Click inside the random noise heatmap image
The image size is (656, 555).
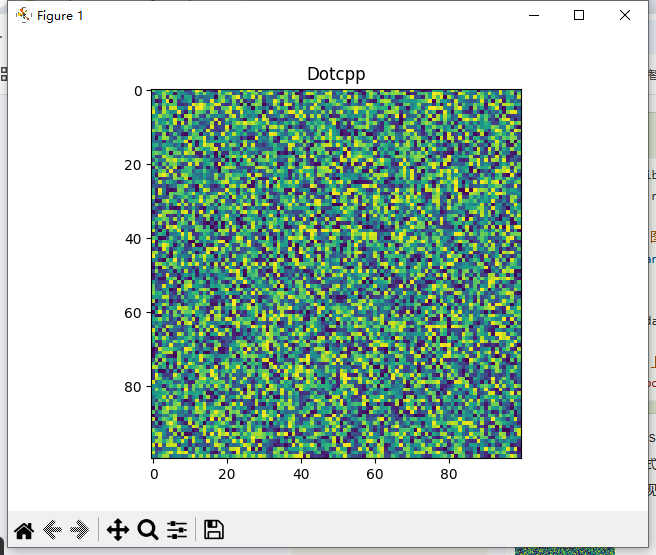tap(336, 274)
